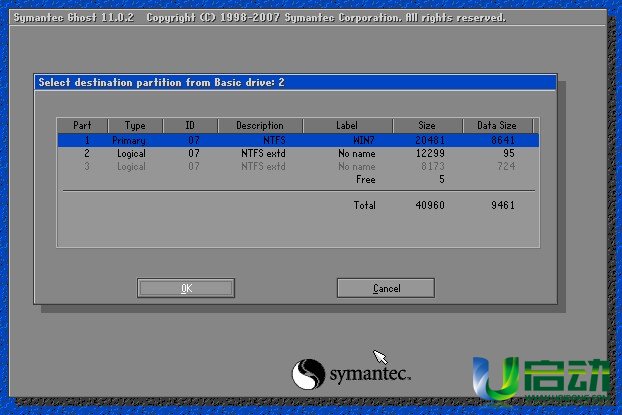The height and width of the screenshot is (415, 622).
Task: Click the 8173 size value
Action: pyautogui.click(x=433, y=166)
